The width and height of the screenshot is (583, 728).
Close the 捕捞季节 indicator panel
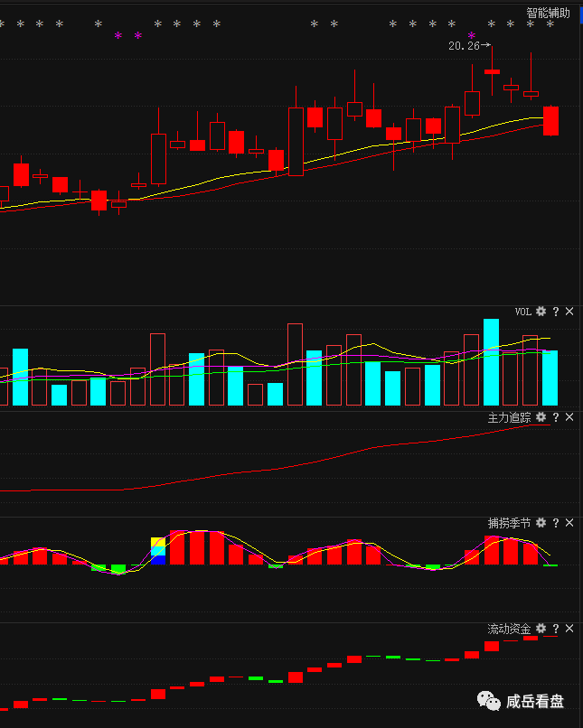pos(569,523)
